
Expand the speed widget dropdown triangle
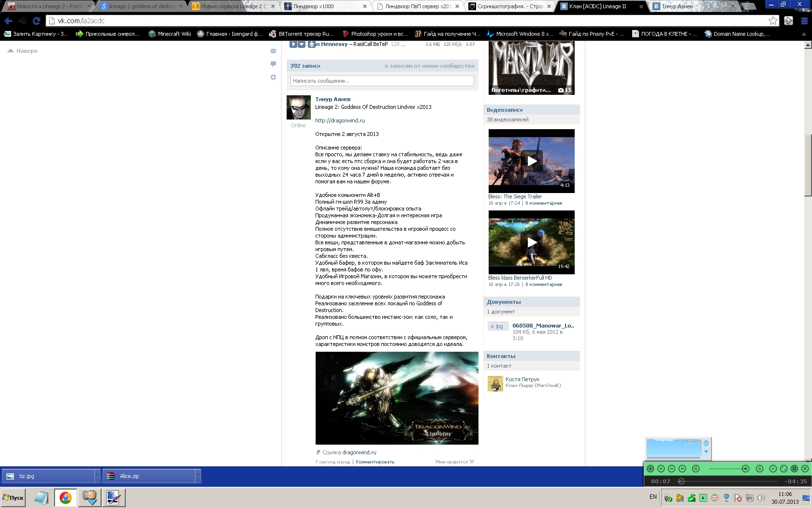pos(706,452)
